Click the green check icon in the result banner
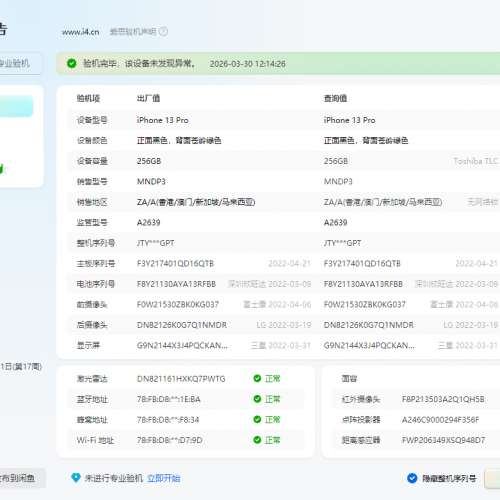The width and height of the screenshot is (500, 500). point(71,63)
